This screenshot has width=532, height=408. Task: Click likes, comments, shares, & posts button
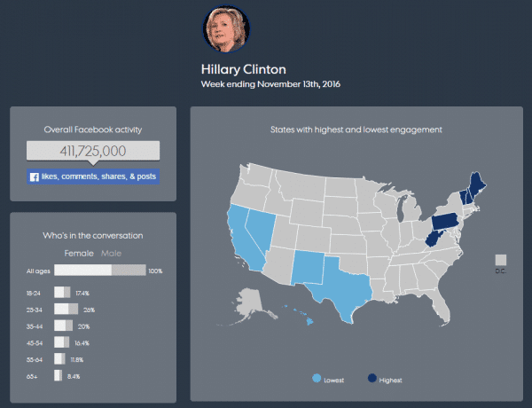click(93, 177)
